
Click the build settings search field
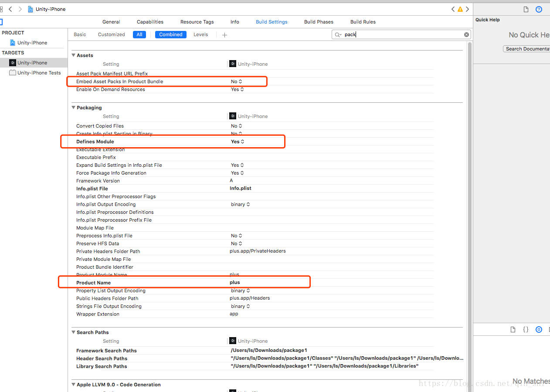pyautogui.click(x=401, y=34)
